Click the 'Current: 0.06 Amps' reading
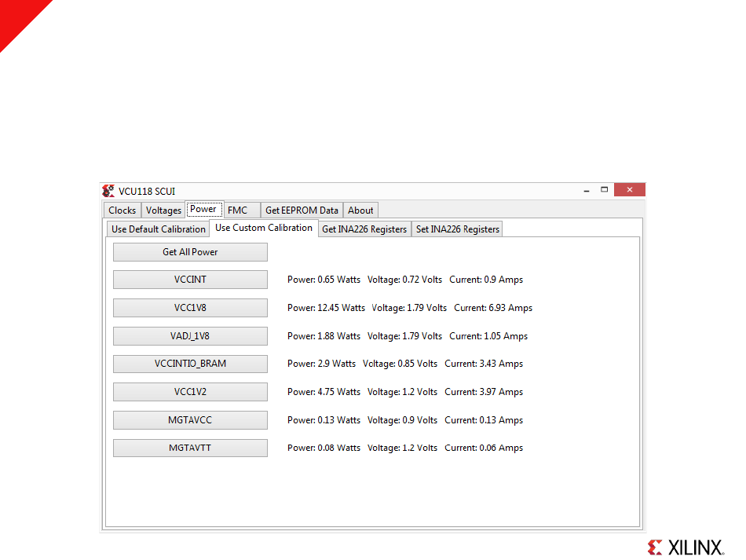 click(x=484, y=448)
